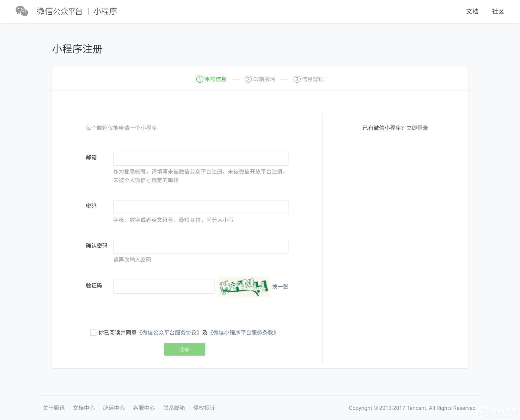Click 换一张 to refresh the captcha
The image size is (520, 420).
280,287
